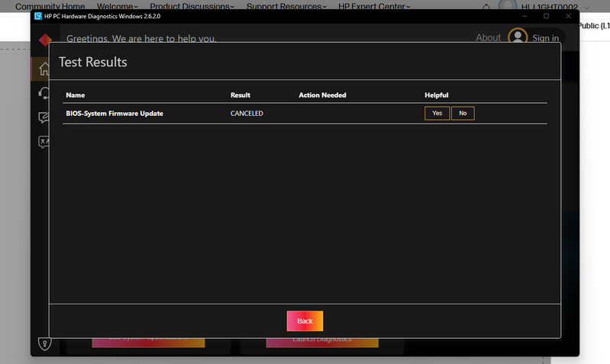This screenshot has height=364, width=610.
Task: Open the support headset sidebar icon
Action: pos(44,93)
